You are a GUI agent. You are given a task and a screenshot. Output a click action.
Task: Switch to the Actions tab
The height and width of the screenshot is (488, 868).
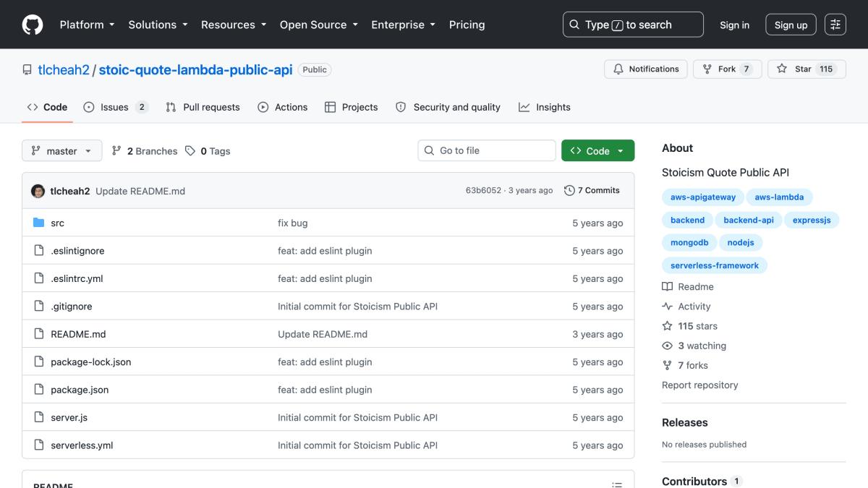coord(283,107)
